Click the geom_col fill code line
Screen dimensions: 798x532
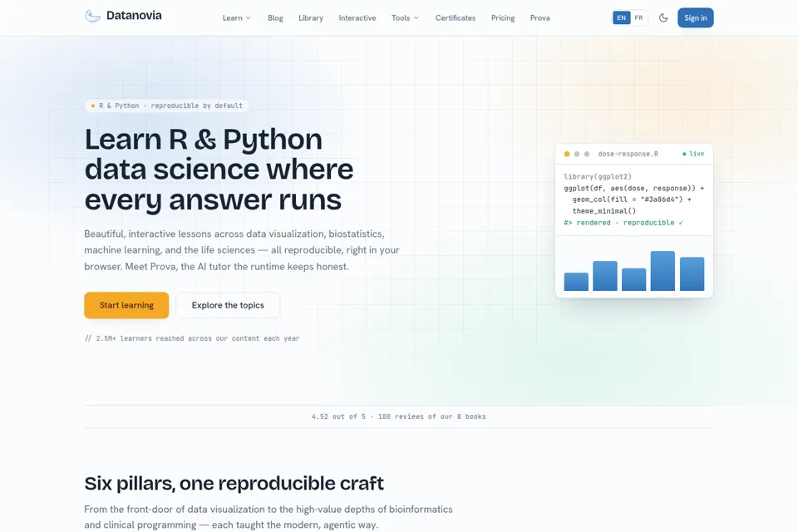click(x=632, y=199)
